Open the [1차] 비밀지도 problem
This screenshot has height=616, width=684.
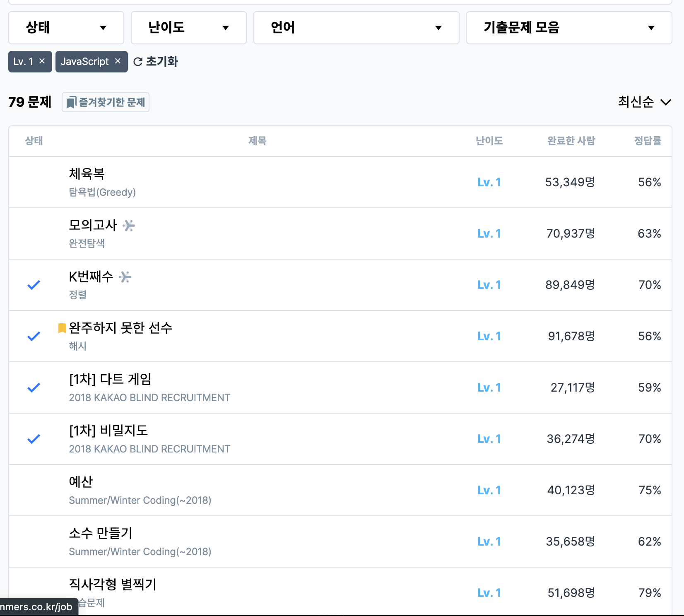tap(108, 431)
